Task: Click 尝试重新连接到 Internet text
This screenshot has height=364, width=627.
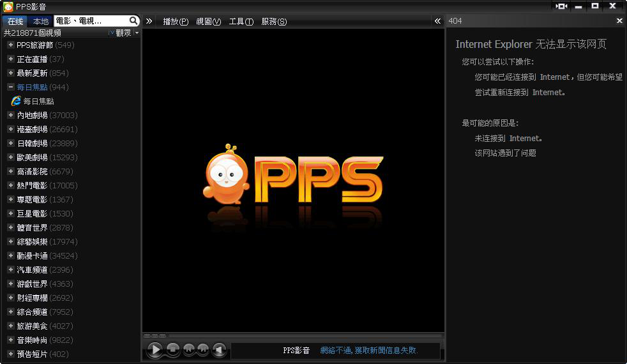Action: (x=520, y=93)
